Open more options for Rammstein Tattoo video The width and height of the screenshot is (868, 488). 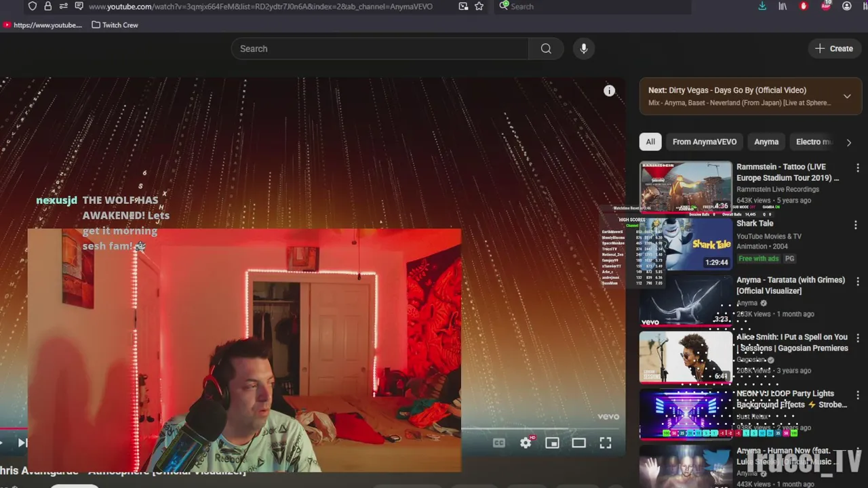pyautogui.click(x=857, y=168)
